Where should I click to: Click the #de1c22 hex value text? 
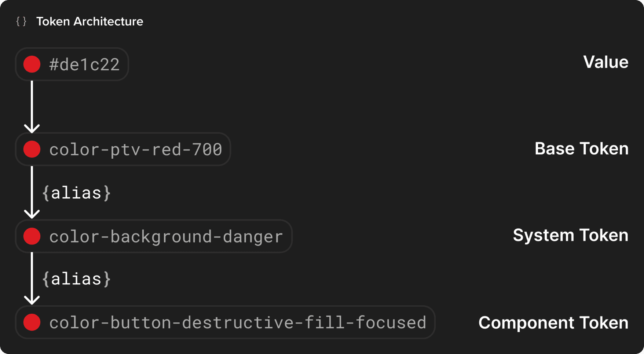[x=84, y=65]
